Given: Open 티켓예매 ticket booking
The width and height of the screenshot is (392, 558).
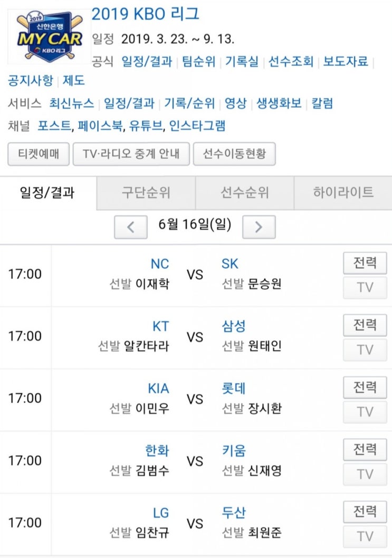Looking at the screenshot, I should 37,154.
